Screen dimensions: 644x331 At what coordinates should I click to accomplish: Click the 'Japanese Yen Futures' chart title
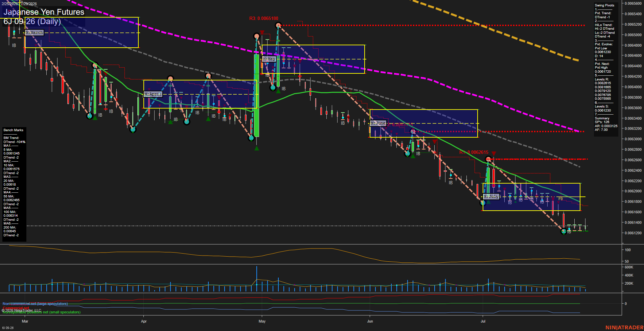click(44, 12)
